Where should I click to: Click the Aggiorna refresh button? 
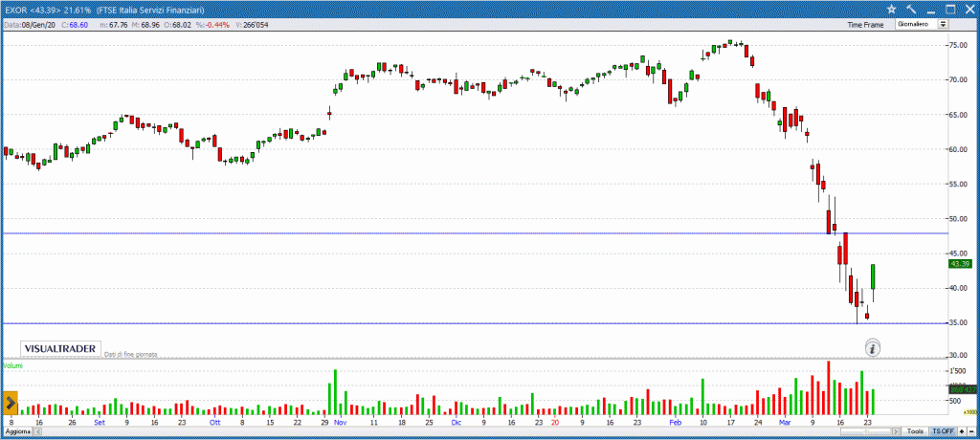[17, 432]
